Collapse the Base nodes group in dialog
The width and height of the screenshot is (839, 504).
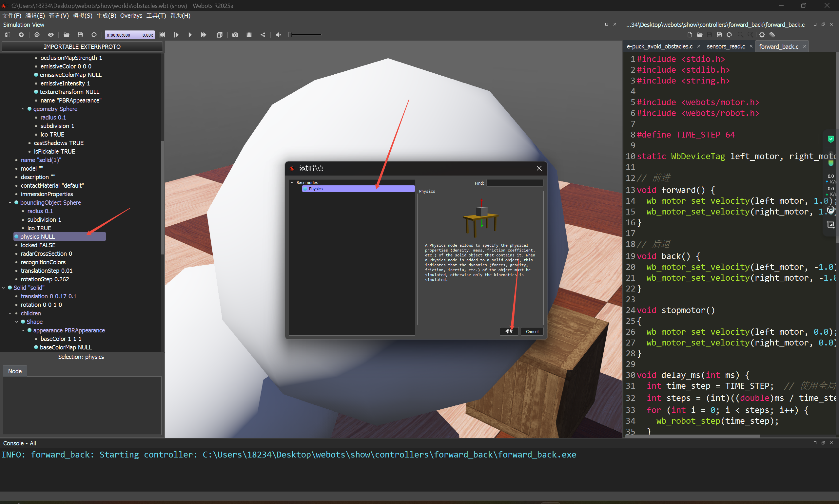click(292, 183)
